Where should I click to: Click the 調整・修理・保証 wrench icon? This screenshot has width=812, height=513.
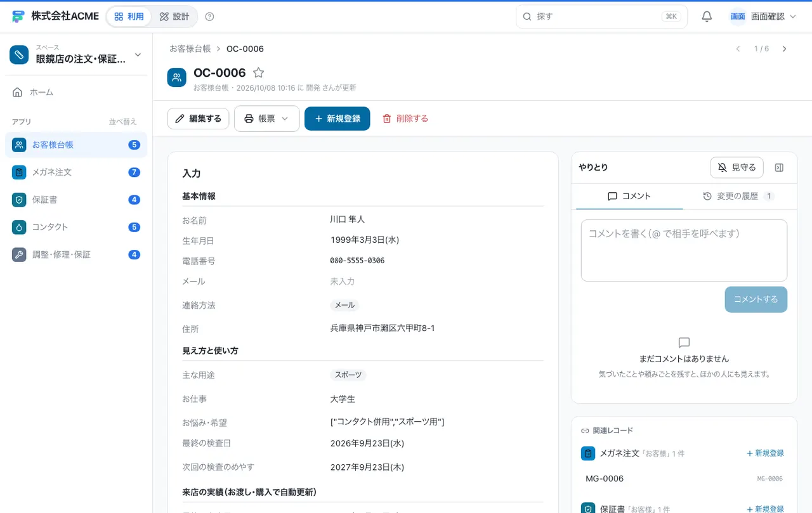point(19,254)
